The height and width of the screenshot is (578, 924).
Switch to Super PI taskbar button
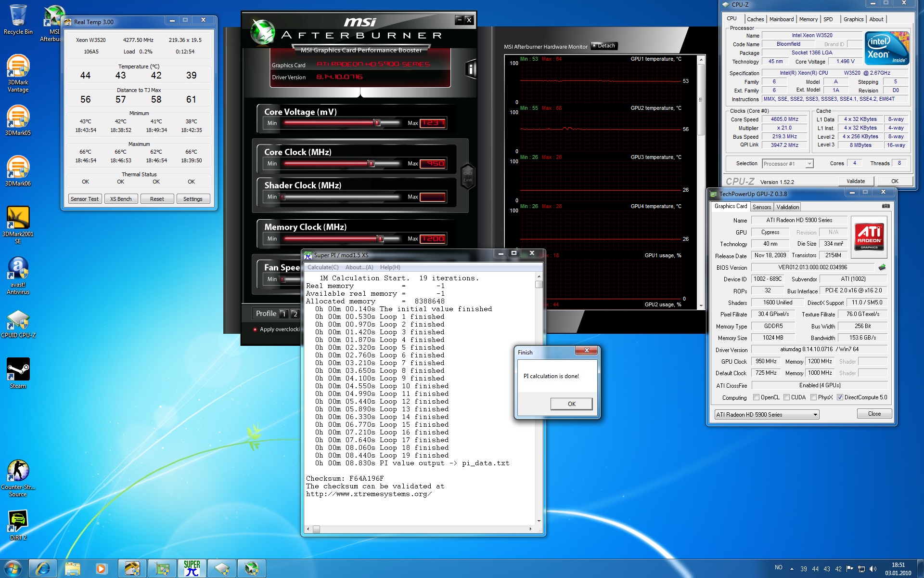tap(192, 569)
